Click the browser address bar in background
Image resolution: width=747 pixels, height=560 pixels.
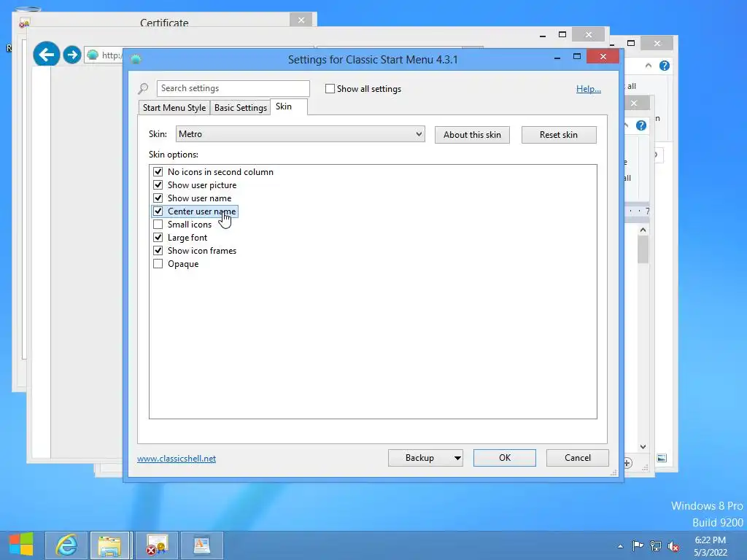point(104,55)
